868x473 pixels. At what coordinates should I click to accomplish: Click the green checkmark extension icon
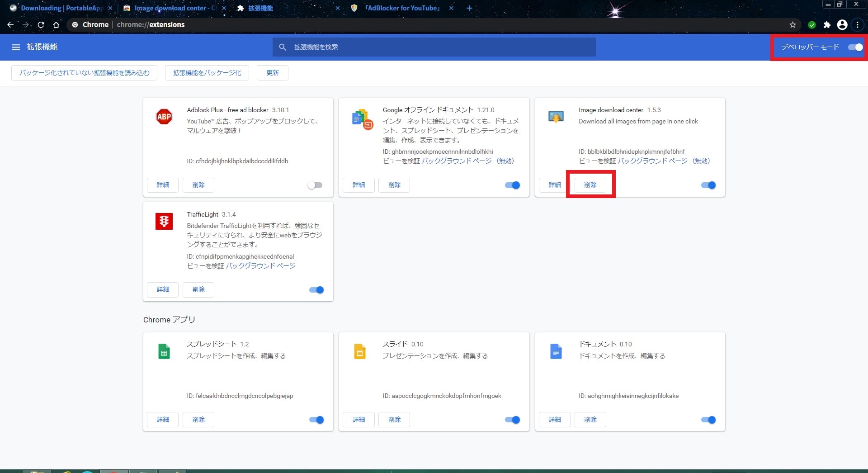point(812,25)
